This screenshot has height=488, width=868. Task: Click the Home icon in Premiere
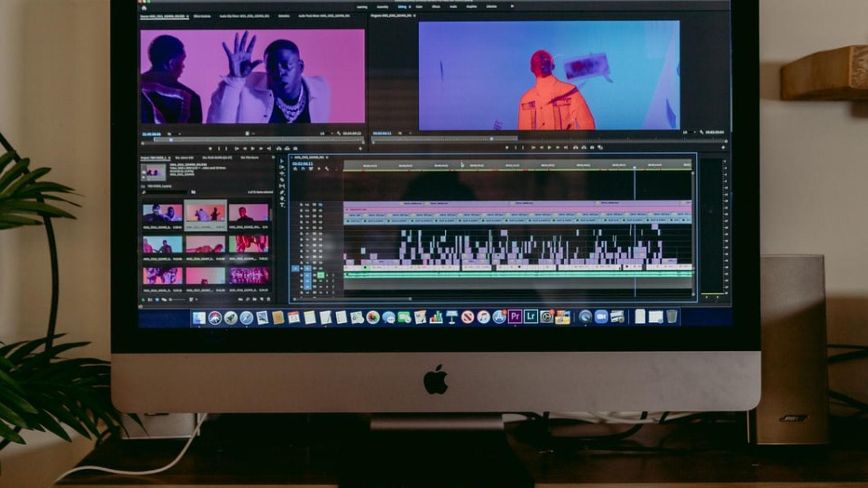click(x=144, y=8)
